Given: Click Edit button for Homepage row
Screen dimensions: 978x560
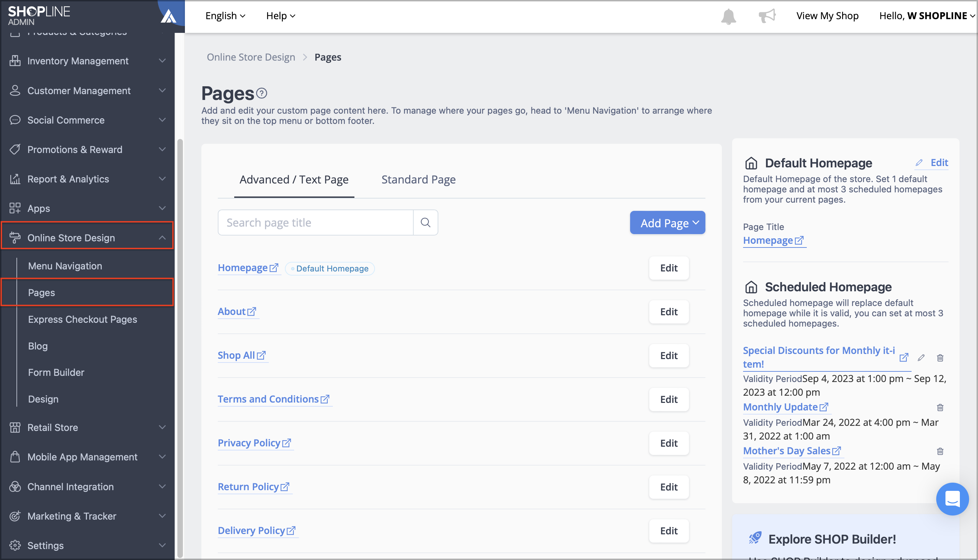Looking at the screenshot, I should (669, 268).
